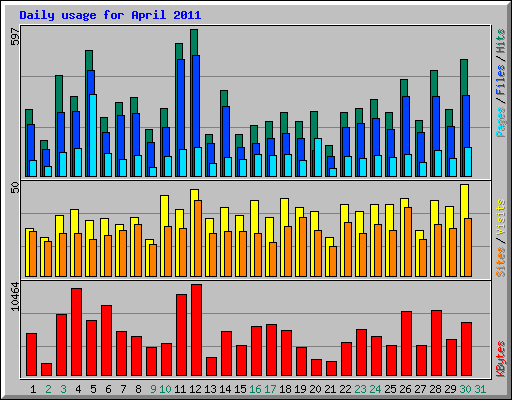Select day 1 on the date axis
Screen dimensions: 512x400
[x=33, y=389]
